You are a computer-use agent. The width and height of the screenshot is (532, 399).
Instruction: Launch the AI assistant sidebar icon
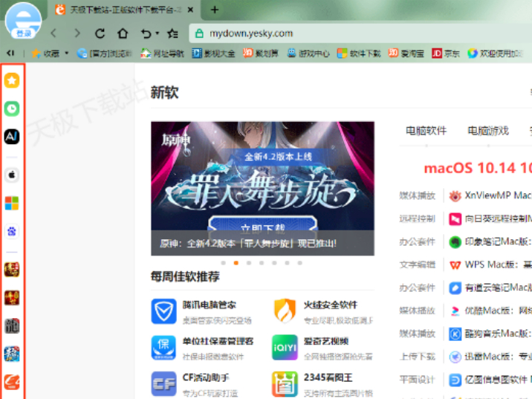click(x=12, y=137)
